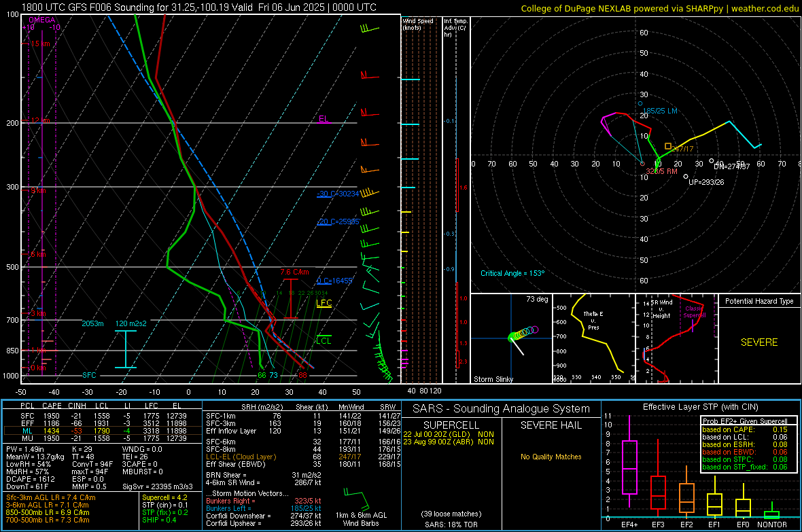Click the SHIP = 0.4 value

[x=159, y=520]
